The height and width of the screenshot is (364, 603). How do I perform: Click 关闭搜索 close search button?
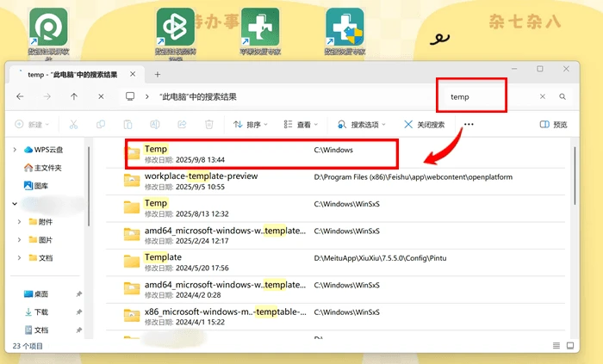pos(425,125)
